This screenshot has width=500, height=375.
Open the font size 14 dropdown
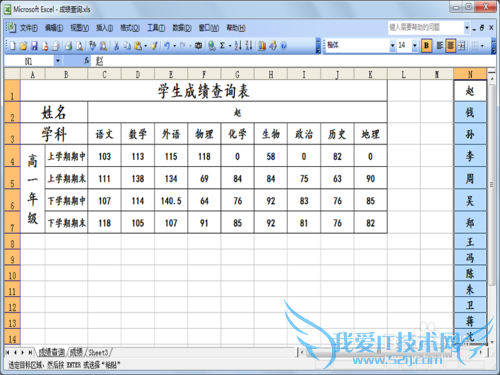tap(415, 46)
